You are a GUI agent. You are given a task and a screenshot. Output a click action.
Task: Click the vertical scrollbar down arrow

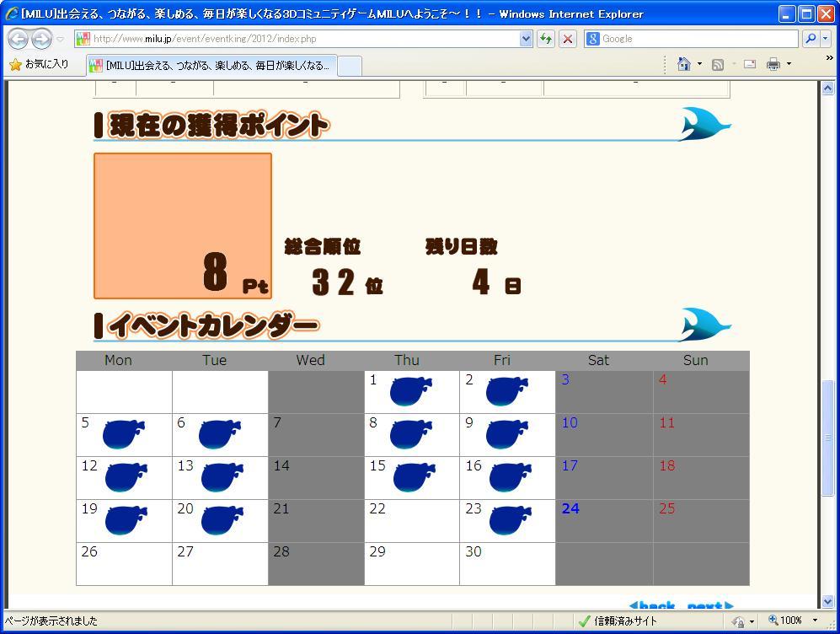[x=827, y=601]
